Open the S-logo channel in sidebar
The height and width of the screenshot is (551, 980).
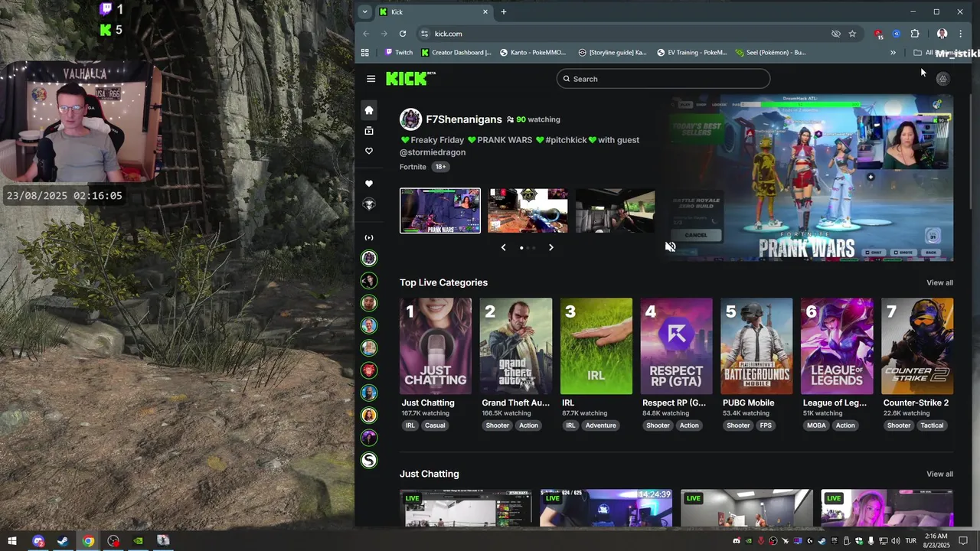369,460
